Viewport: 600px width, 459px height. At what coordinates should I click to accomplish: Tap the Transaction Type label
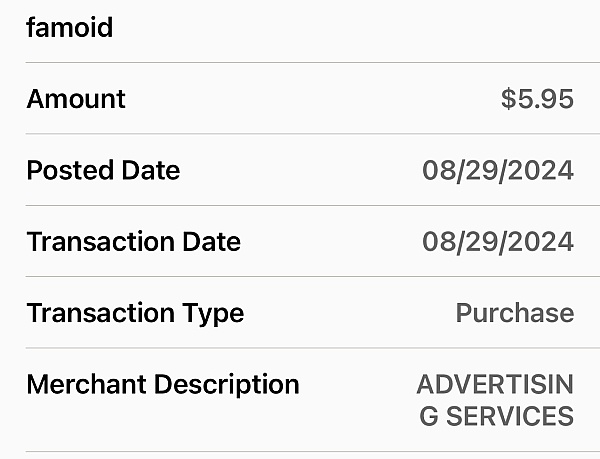point(135,313)
